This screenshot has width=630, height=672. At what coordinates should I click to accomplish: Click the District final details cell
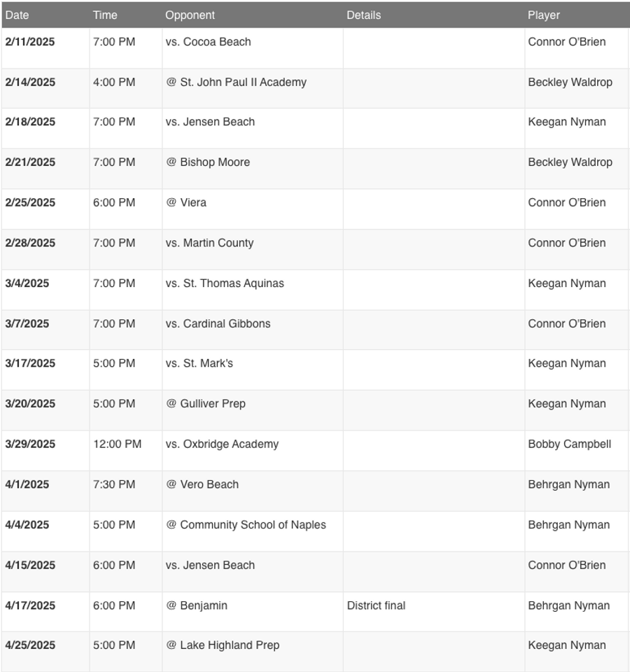pyautogui.click(x=376, y=605)
